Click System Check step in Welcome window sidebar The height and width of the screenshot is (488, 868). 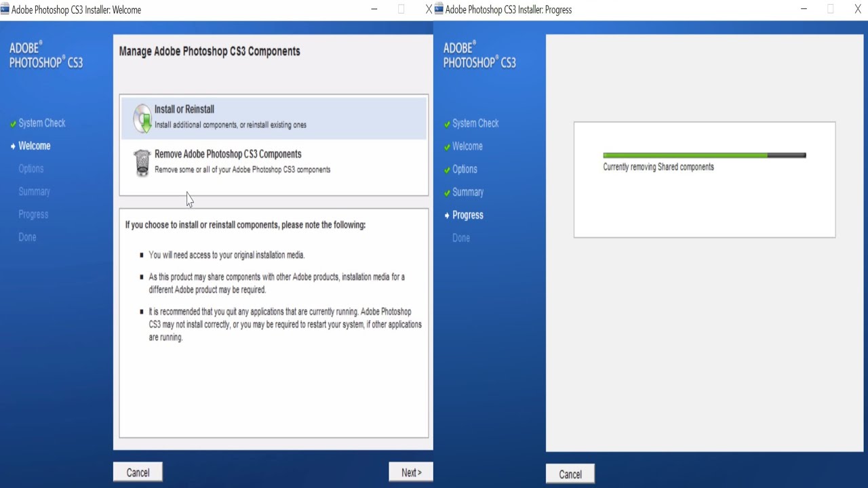[x=42, y=123]
